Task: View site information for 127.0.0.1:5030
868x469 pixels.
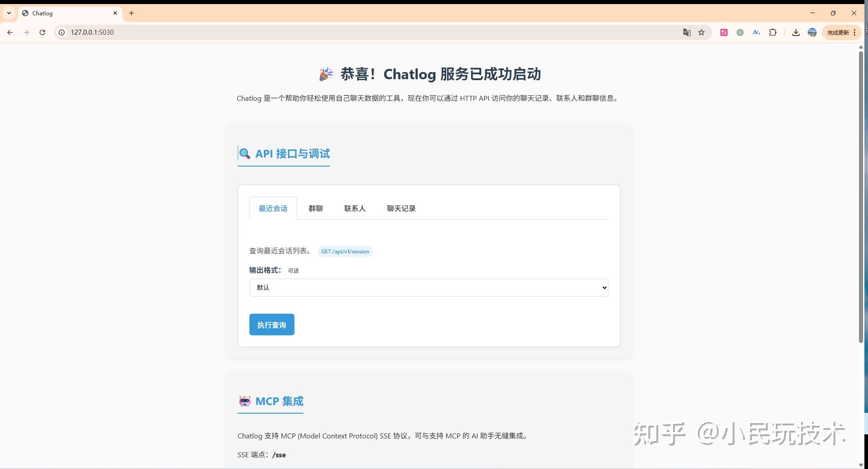Action: pyautogui.click(x=61, y=32)
